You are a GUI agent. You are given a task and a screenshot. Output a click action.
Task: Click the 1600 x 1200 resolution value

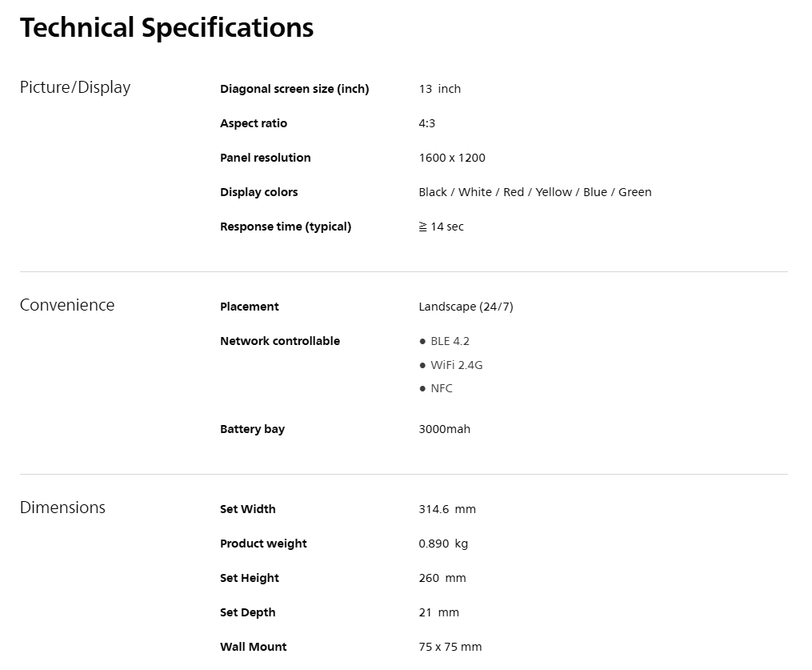451,158
